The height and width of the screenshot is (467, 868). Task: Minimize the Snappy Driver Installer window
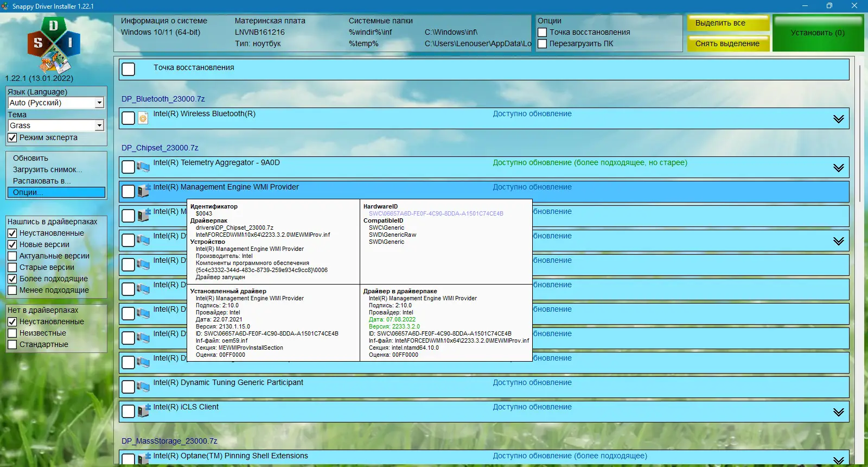click(x=805, y=6)
